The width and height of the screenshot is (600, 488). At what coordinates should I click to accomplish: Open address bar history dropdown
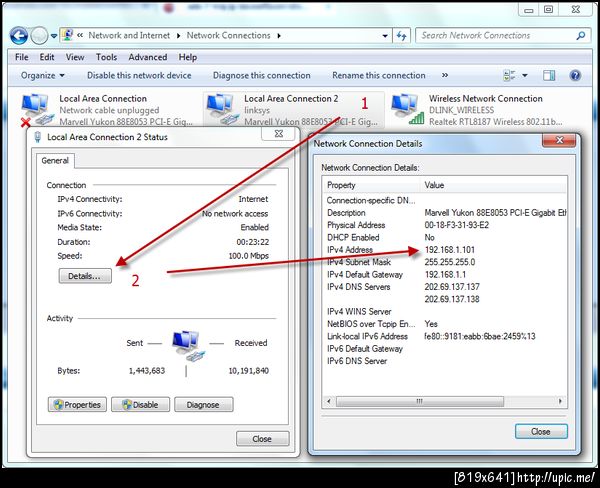pos(385,36)
